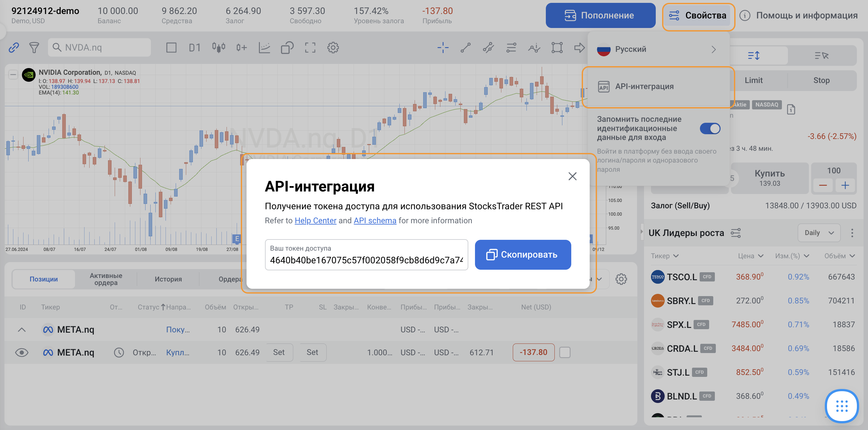868x430 pixels.
Task: Click the link chart icon
Action: [x=13, y=48]
